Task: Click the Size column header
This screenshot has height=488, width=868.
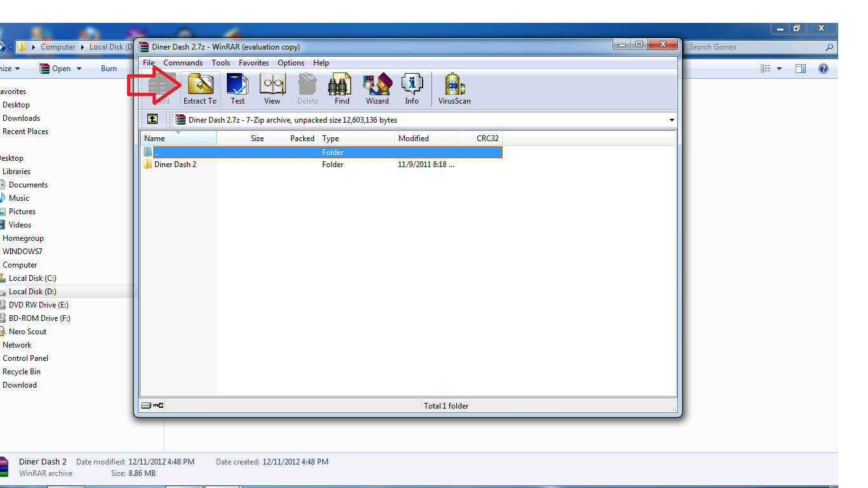Action: coord(257,138)
